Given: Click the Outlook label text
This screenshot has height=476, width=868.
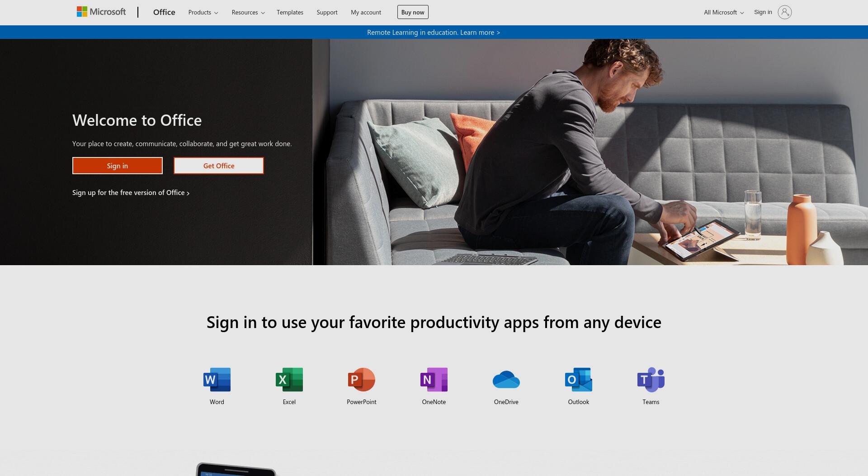Looking at the screenshot, I should coord(579,402).
